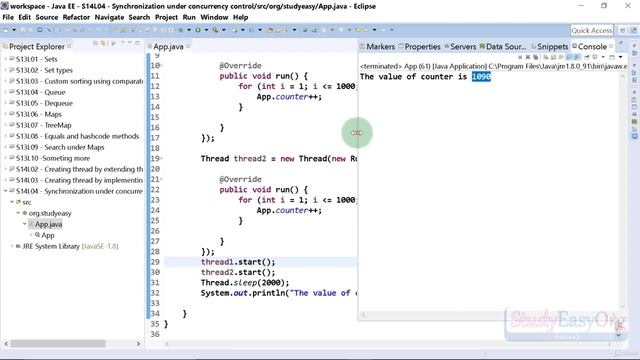Image resolution: width=640 pixels, height=360 pixels.
Task: Toggle Scroll Lock in Console toolbar
Action: [553, 57]
